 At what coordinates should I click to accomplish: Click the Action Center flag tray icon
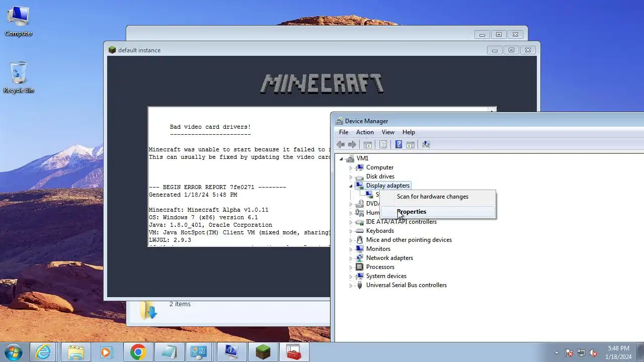coord(569,352)
